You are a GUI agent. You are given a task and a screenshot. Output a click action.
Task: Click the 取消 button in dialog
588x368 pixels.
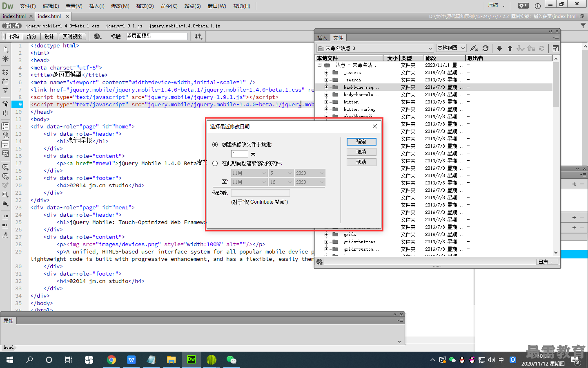pos(361,152)
